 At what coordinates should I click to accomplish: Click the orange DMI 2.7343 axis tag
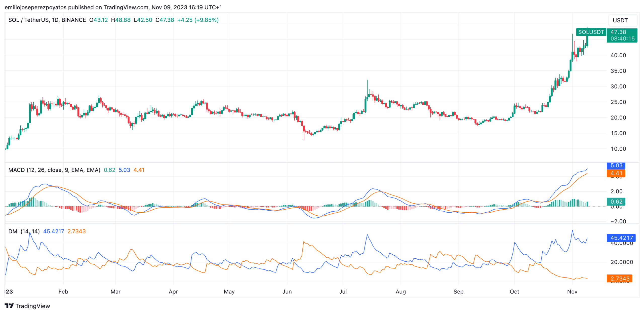[620, 279]
